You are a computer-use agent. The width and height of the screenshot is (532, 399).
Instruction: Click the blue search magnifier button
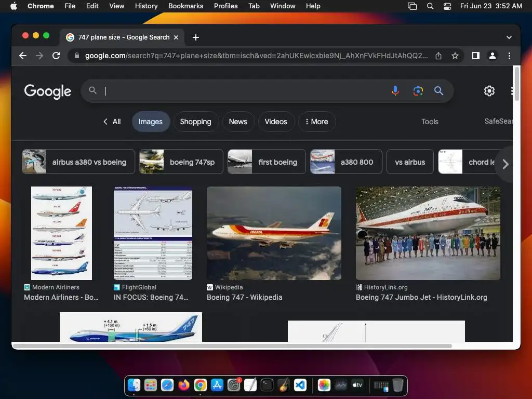(438, 91)
